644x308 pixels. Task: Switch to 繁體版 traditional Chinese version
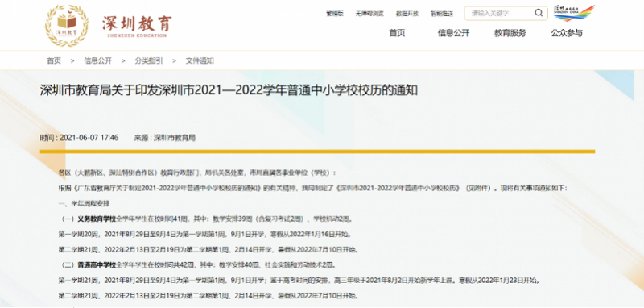[334, 14]
